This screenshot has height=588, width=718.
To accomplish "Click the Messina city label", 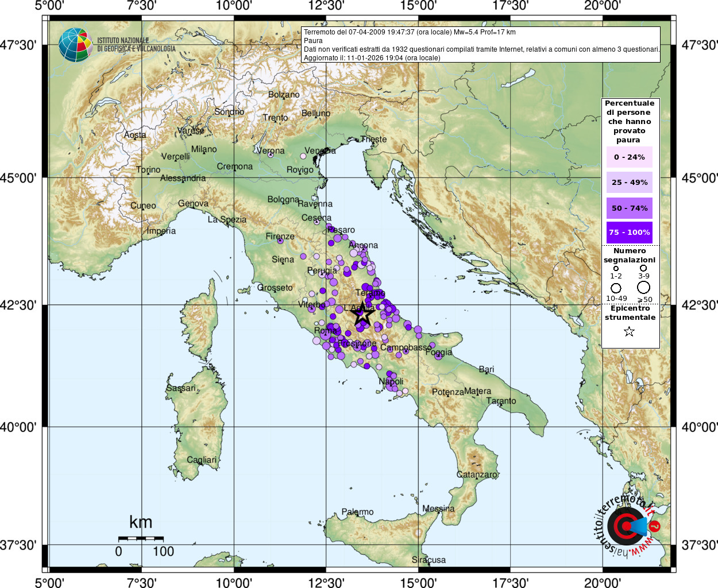I will coord(438,509).
